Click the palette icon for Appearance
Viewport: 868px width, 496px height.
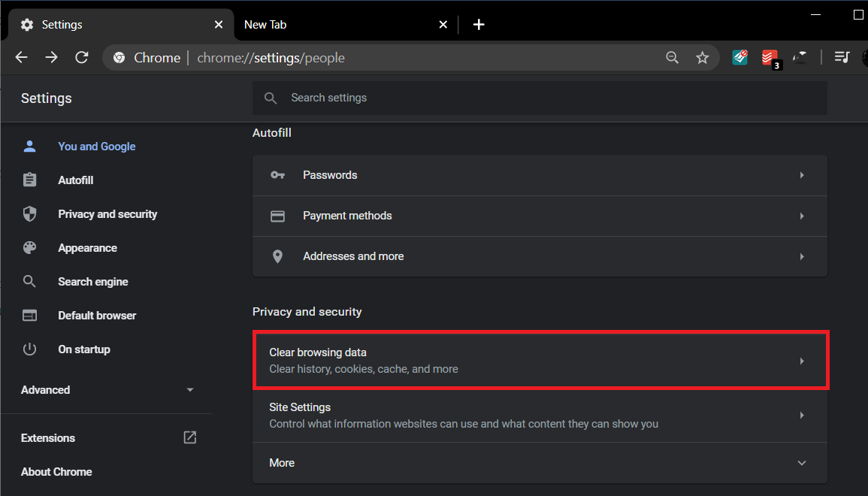(29, 247)
